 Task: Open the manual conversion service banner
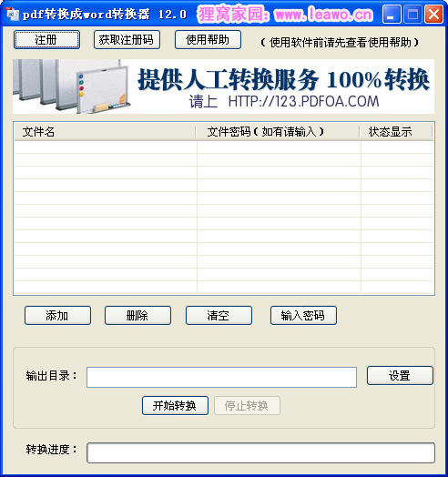click(223, 86)
